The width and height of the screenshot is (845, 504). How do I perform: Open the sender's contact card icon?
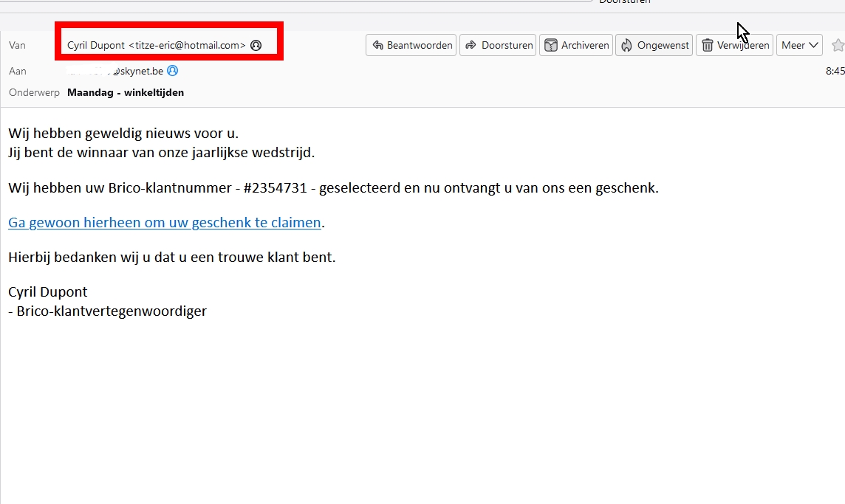(256, 45)
